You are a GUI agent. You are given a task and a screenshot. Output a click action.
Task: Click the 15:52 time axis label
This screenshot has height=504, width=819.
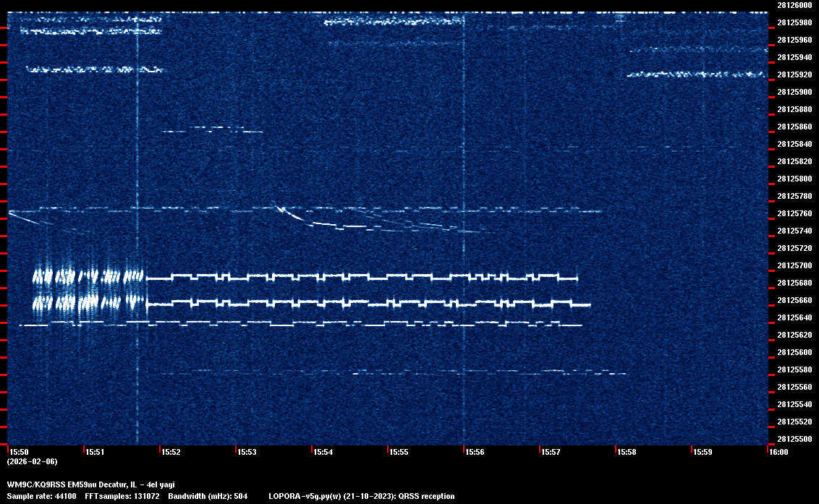coord(171,452)
